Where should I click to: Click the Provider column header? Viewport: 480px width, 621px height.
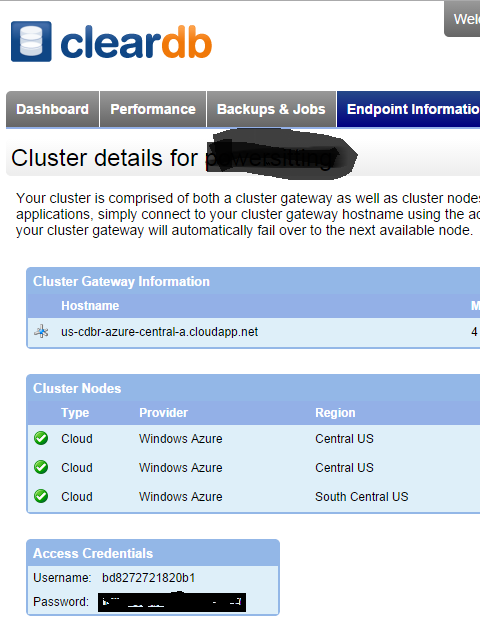163,413
